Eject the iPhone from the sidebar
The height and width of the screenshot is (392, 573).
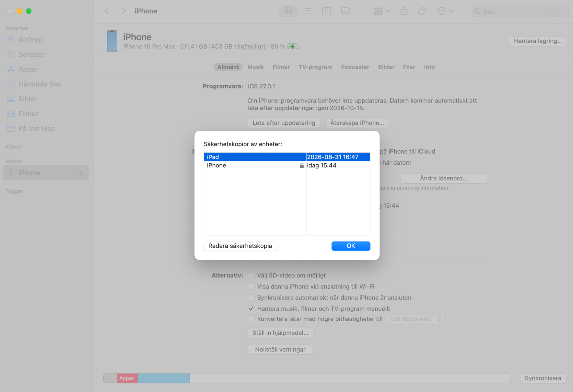[x=81, y=173]
